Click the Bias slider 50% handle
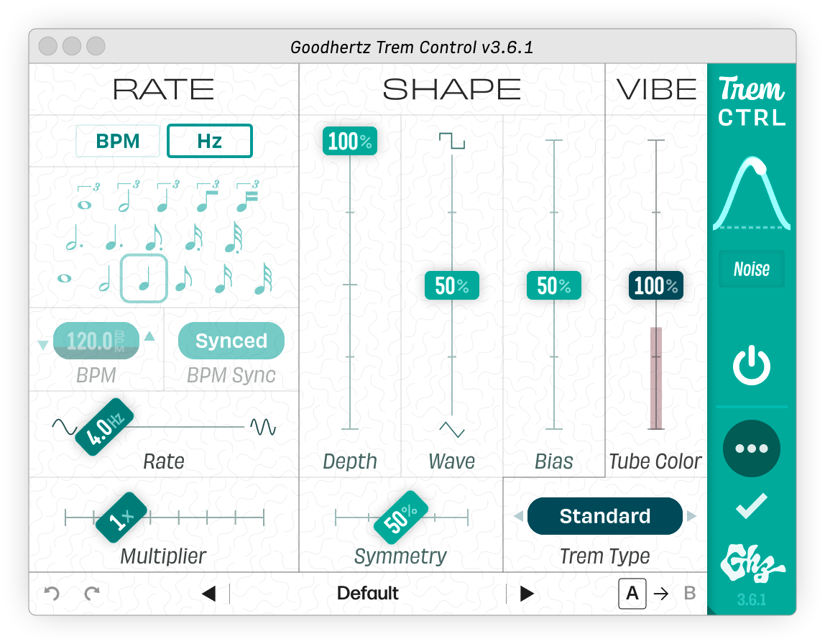The height and width of the screenshot is (644, 825). (x=554, y=285)
